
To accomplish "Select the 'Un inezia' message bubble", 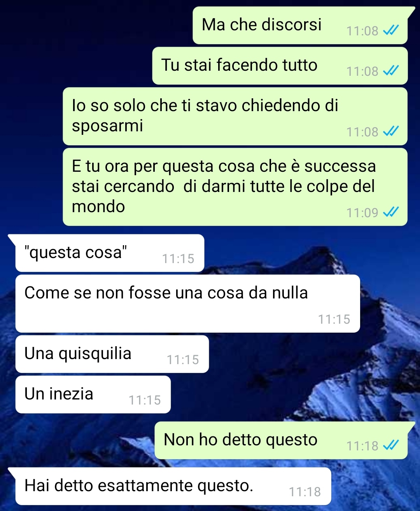I will click(93, 394).
